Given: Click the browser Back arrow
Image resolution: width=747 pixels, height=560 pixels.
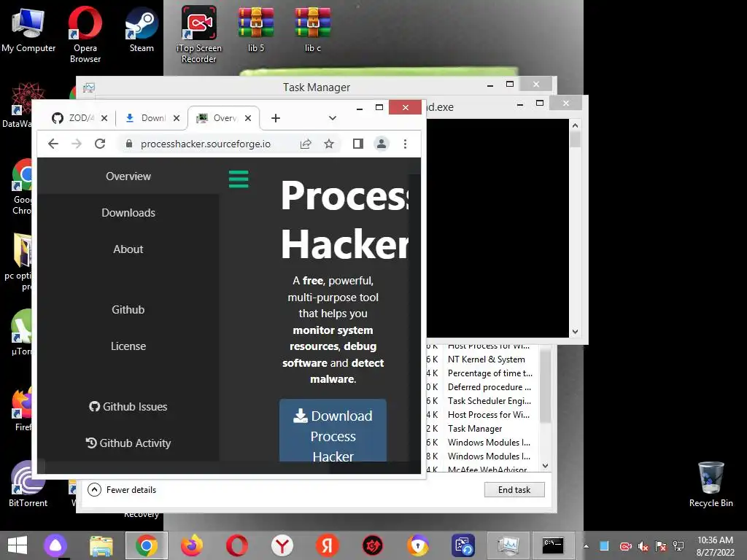Looking at the screenshot, I should (x=53, y=144).
